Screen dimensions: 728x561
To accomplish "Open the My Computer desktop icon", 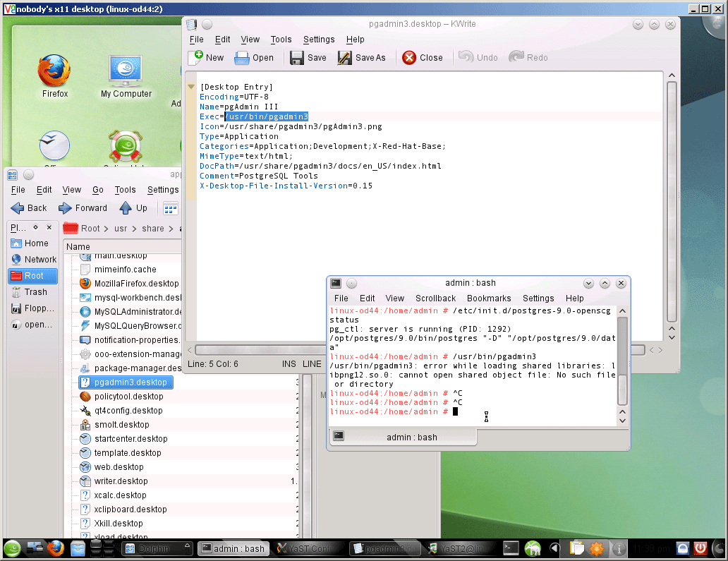I will pos(126,76).
